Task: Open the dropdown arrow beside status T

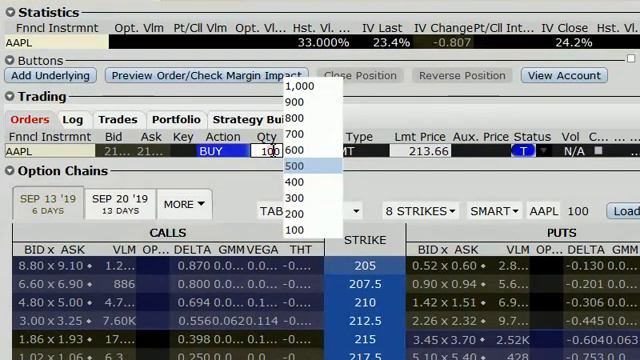Action: coord(543,151)
